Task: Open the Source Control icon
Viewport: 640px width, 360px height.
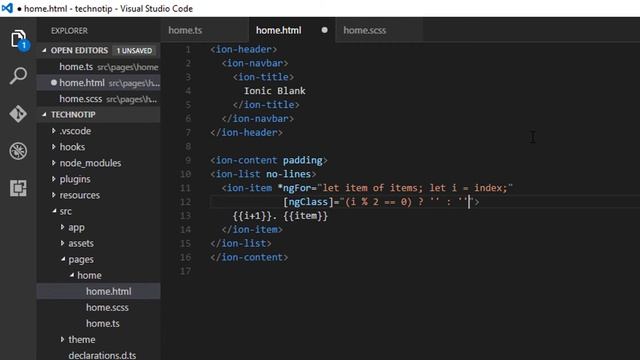Action: (x=18, y=113)
